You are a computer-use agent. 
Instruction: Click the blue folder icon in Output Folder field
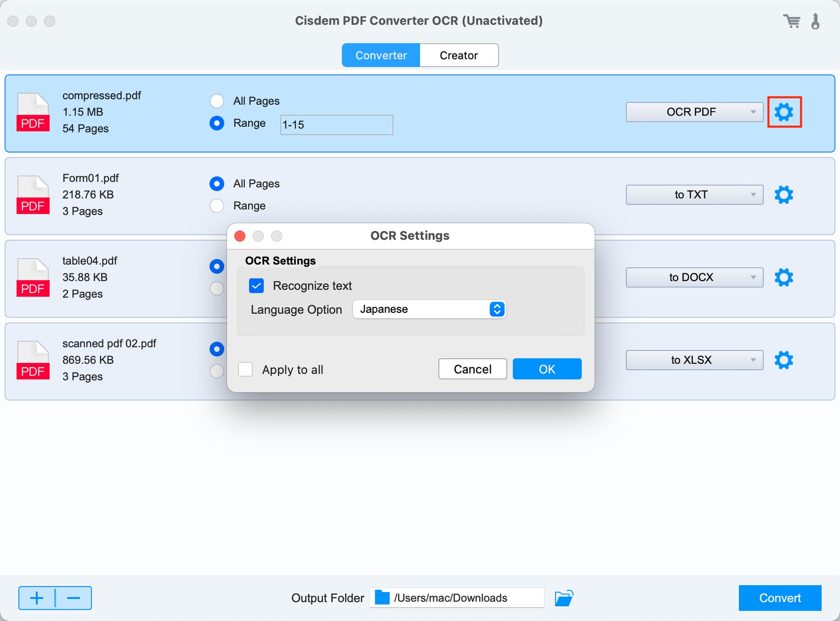[382, 598]
